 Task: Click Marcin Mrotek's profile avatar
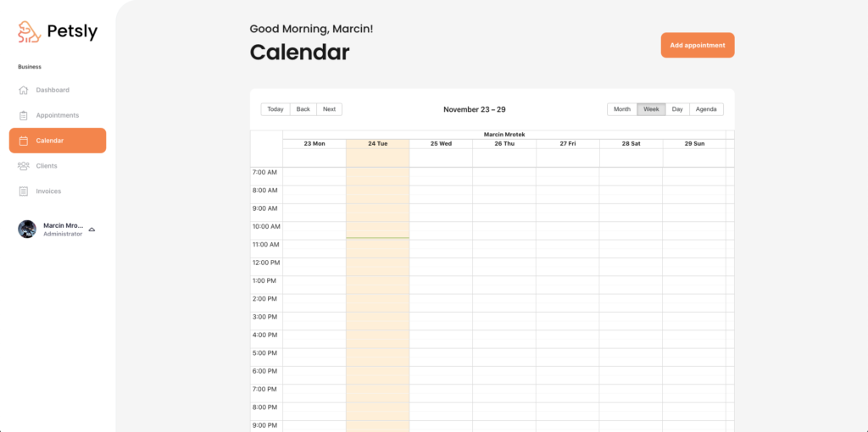click(27, 229)
